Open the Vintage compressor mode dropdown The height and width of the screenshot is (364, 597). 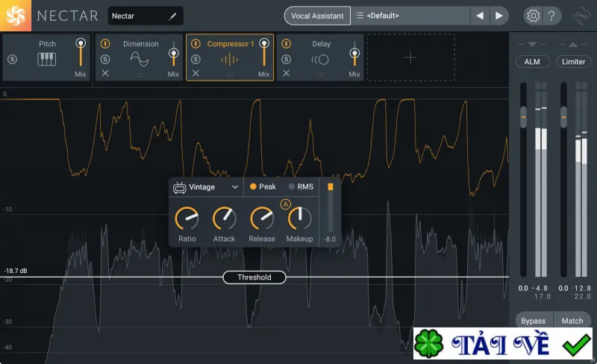point(206,187)
